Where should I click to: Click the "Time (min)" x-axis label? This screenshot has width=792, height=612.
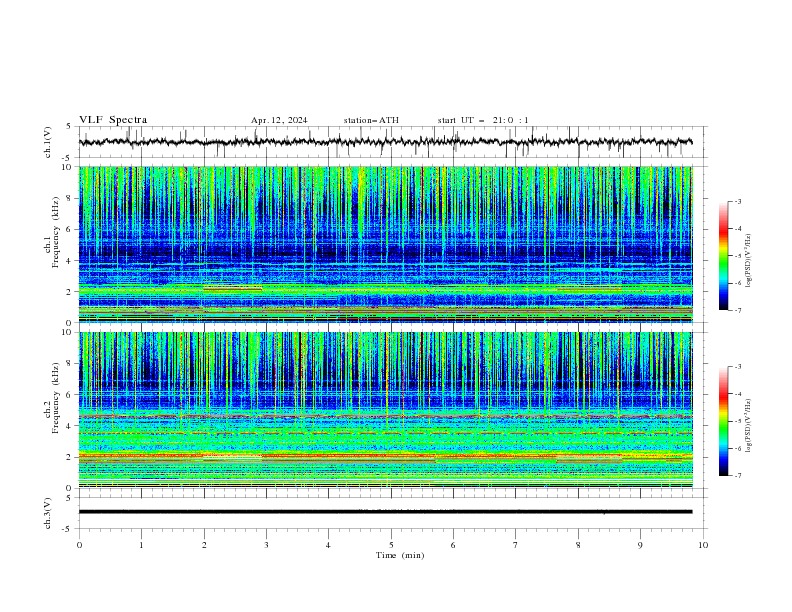(400, 555)
